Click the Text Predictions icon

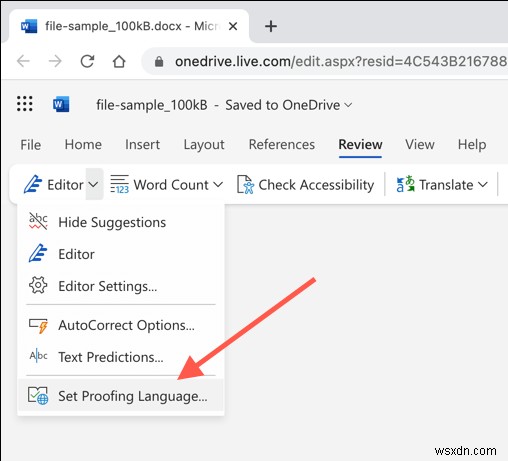point(38,356)
